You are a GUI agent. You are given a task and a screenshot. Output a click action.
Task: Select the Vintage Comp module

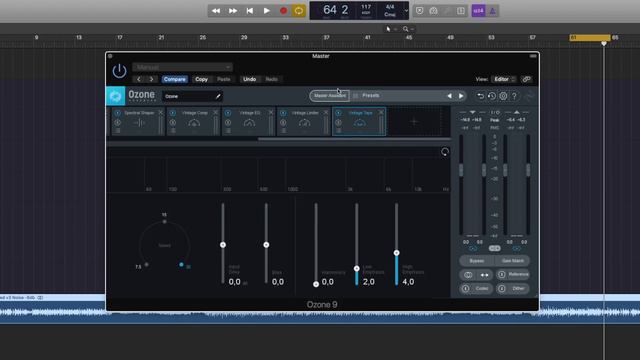194,121
